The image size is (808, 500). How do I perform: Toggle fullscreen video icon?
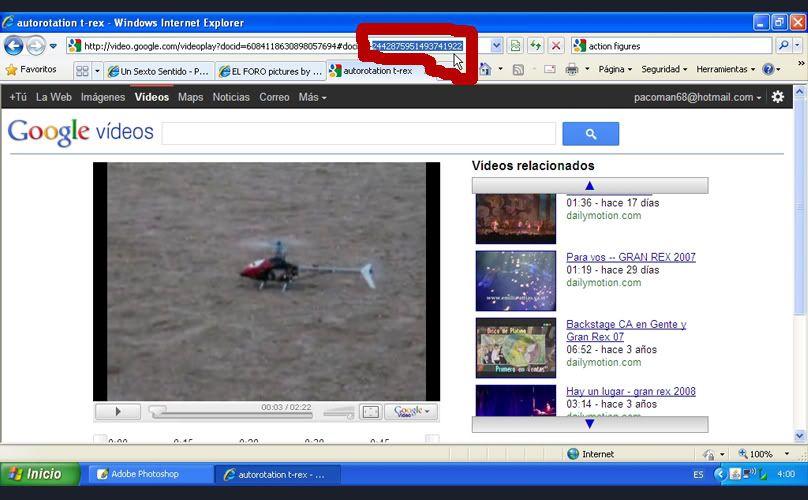tap(371, 412)
